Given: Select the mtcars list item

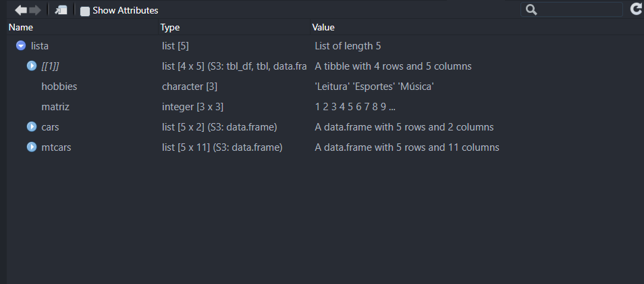Looking at the screenshot, I should 56,147.
